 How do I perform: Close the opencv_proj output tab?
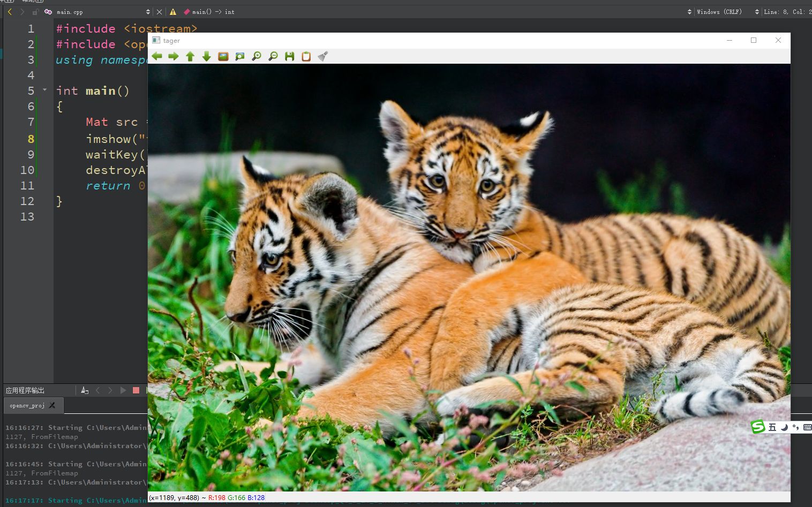(x=52, y=405)
